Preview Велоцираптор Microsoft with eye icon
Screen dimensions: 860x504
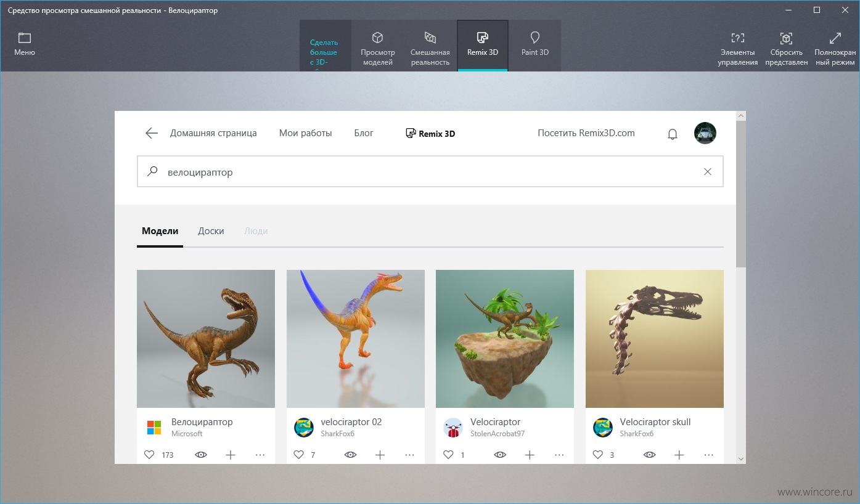(201, 455)
